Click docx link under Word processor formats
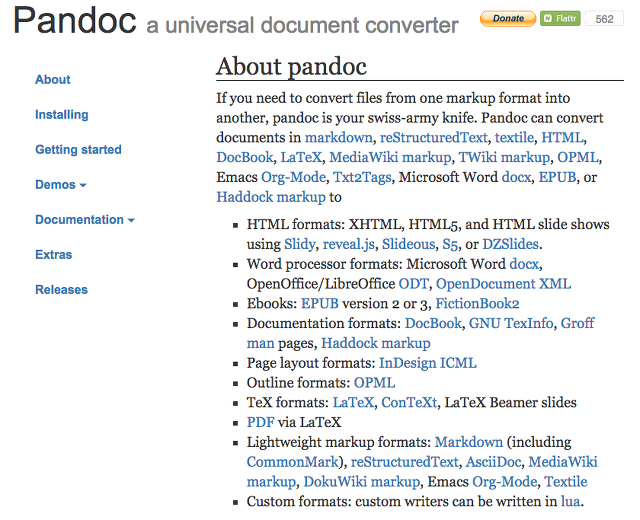Viewport: 640px width, 520px height. [524, 264]
